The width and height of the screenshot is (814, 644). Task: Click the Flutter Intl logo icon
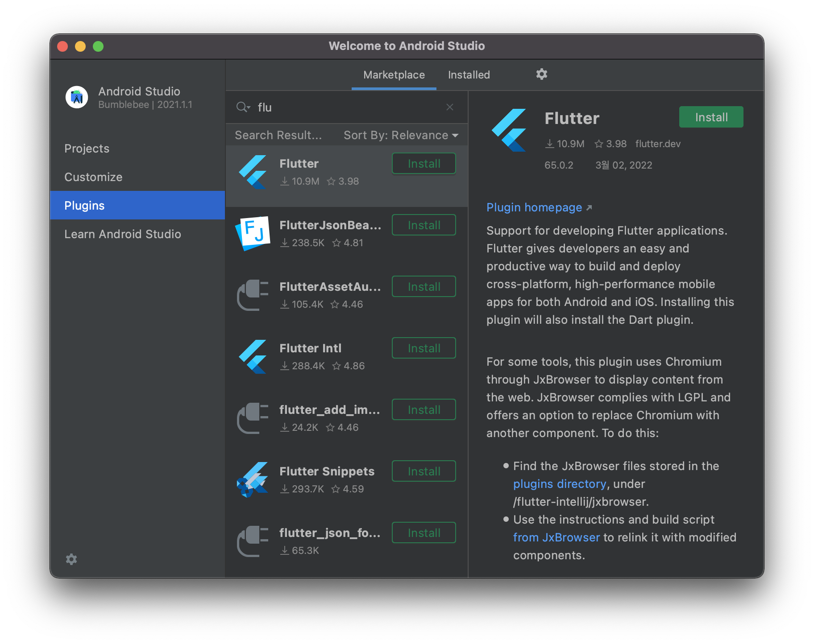point(253,357)
